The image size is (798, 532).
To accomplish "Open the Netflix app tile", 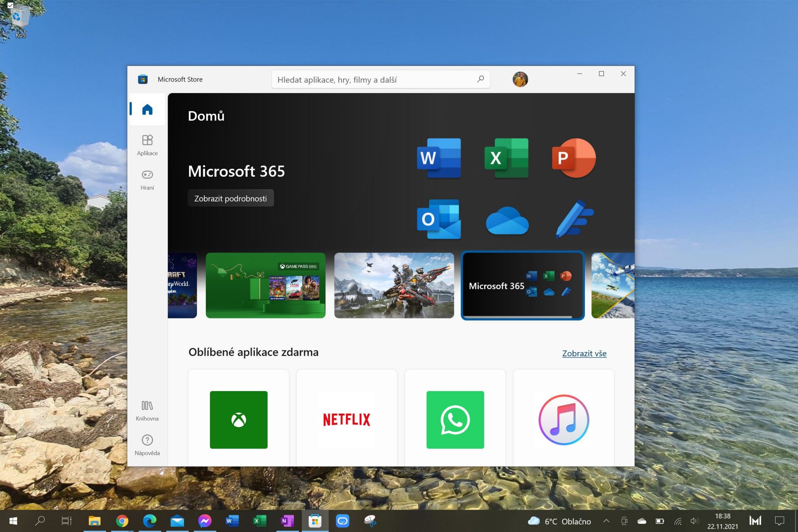I will coord(347,418).
